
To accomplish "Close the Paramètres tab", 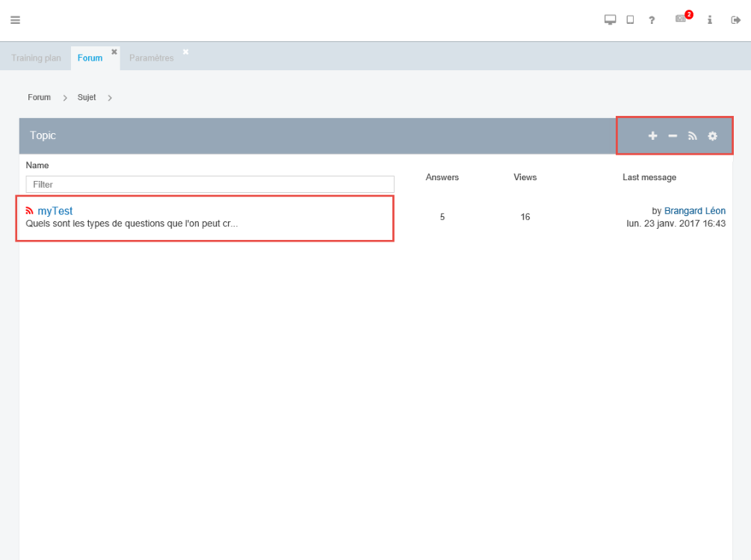I will click(x=185, y=52).
